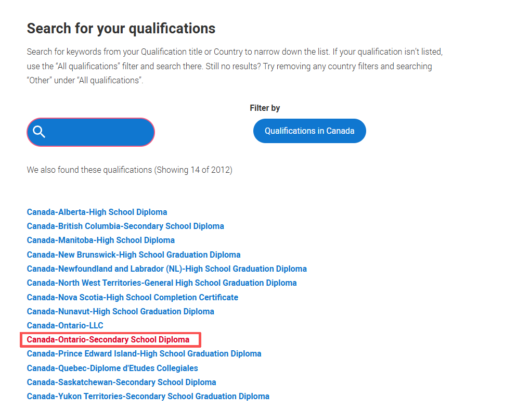Viewport: 517px width, 420px height.
Task: Click the "Search for your qualifications" heading
Action: [x=121, y=28]
